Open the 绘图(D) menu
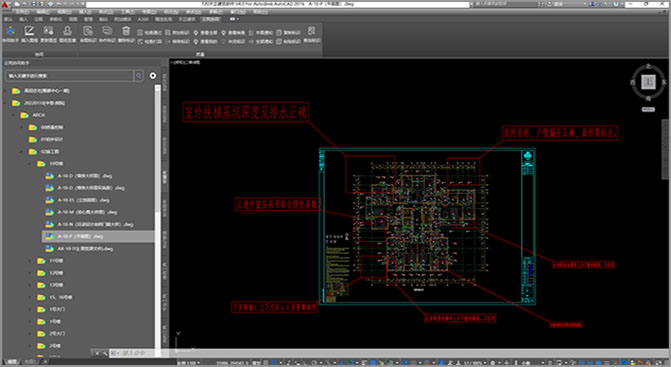This screenshot has width=671, height=367. pyautogui.click(x=150, y=12)
